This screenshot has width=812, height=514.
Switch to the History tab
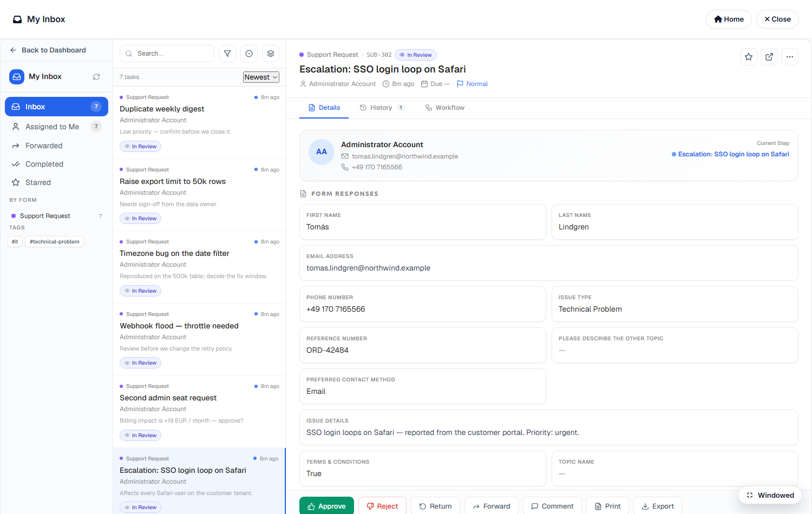(x=382, y=108)
